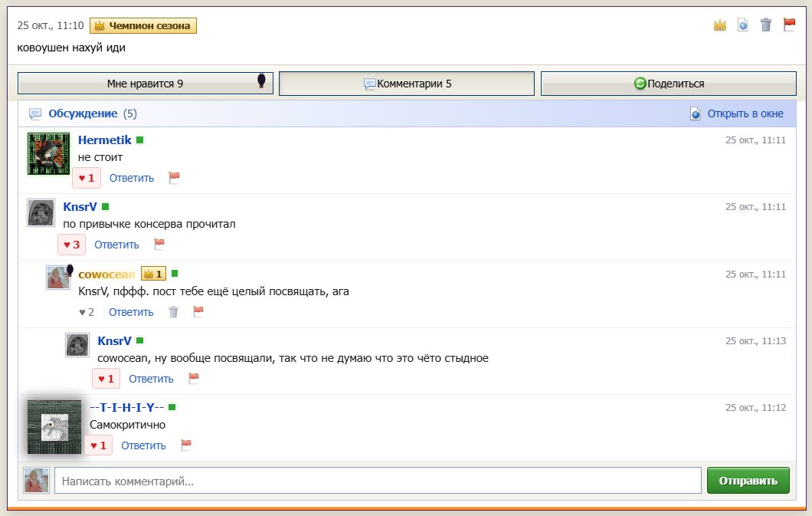Open "Открыть в окне" link

[x=745, y=113]
